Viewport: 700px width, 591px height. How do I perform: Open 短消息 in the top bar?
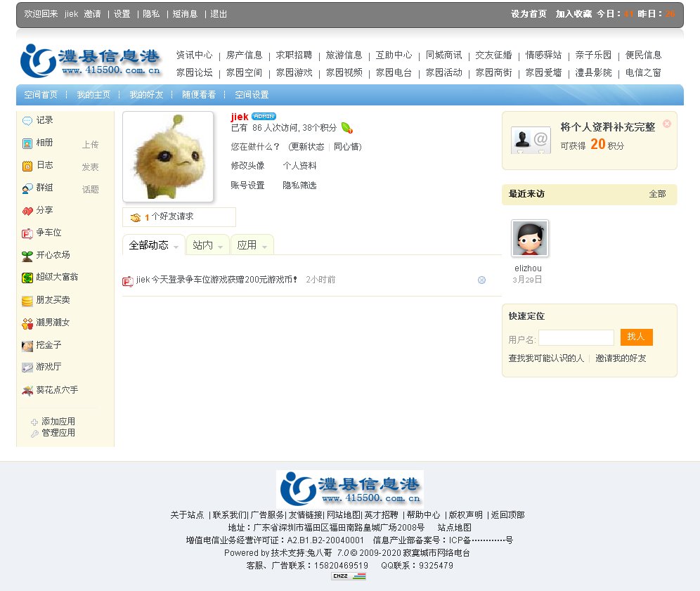pos(185,14)
